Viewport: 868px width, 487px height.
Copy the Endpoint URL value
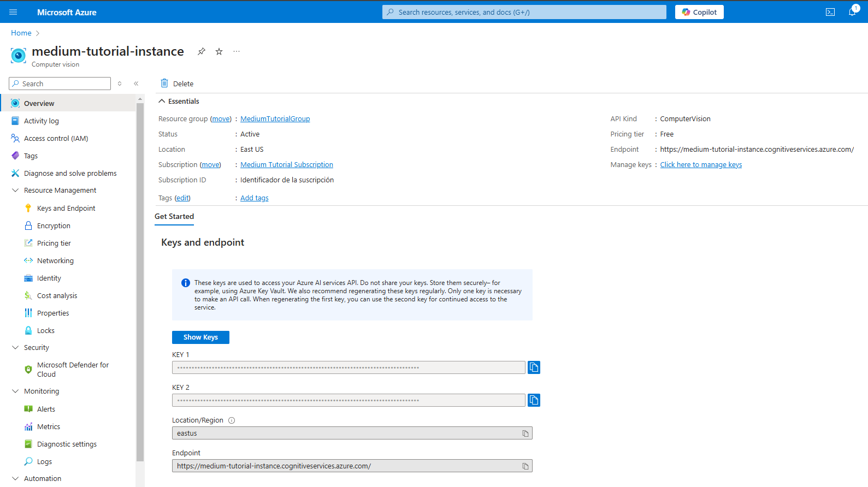pos(525,466)
